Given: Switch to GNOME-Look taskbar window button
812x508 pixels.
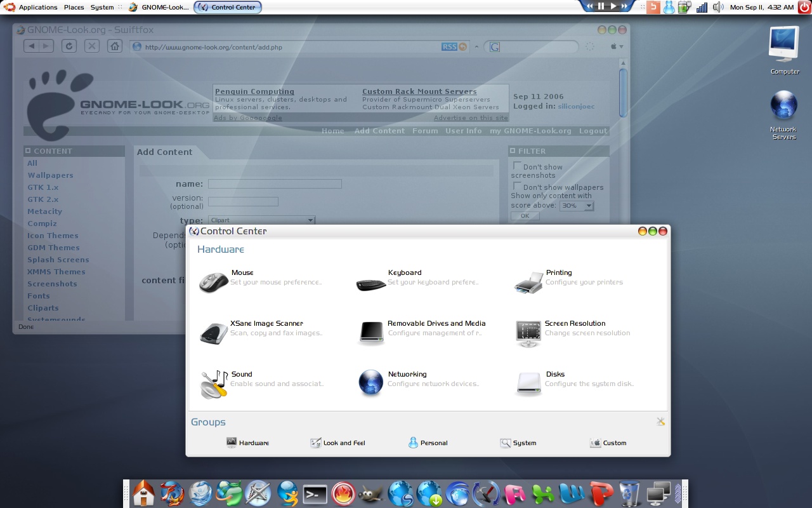Looking at the screenshot, I should [159, 7].
